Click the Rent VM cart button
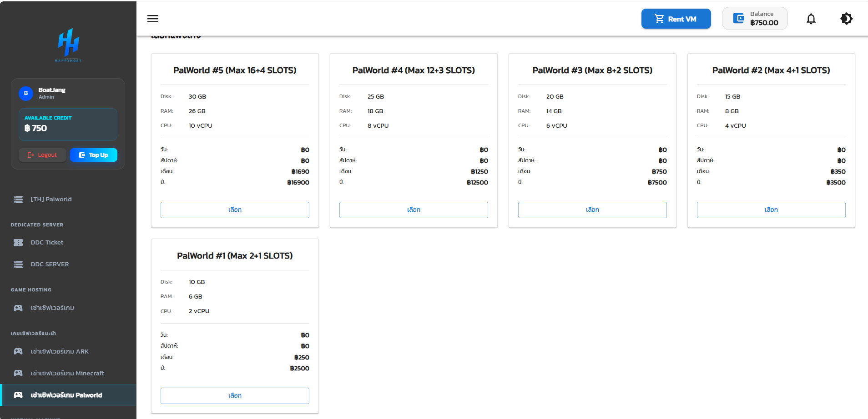This screenshot has width=868, height=419. coord(676,19)
